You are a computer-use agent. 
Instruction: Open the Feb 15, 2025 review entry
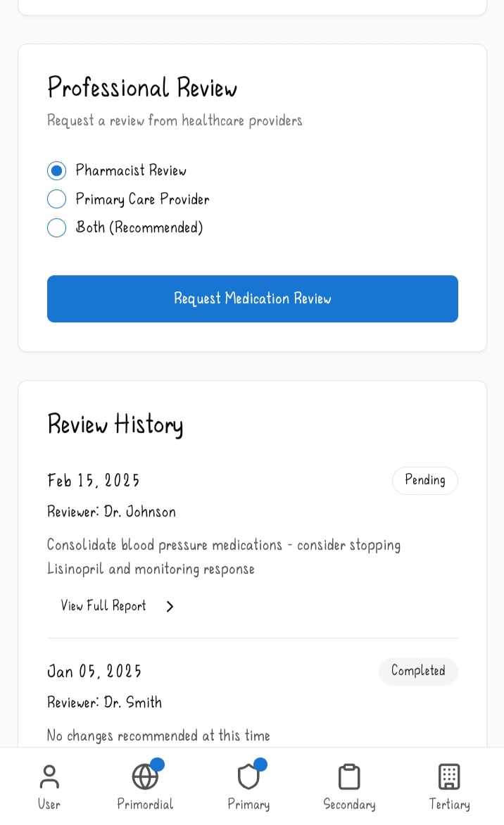click(x=94, y=481)
